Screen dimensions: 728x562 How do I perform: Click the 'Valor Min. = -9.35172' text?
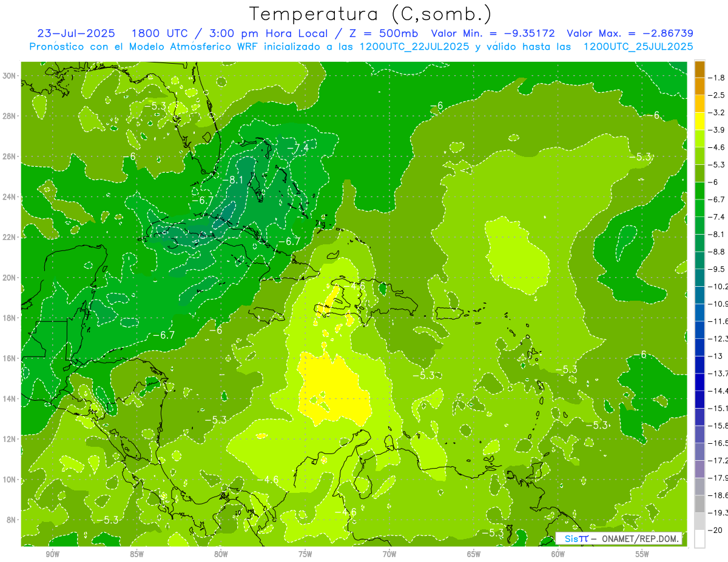[493, 33]
